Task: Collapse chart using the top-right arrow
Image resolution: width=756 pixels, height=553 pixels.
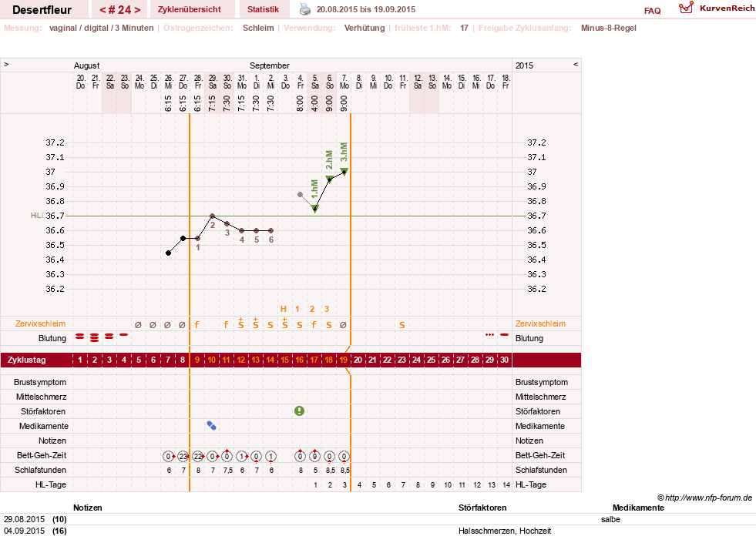Action: tap(575, 64)
